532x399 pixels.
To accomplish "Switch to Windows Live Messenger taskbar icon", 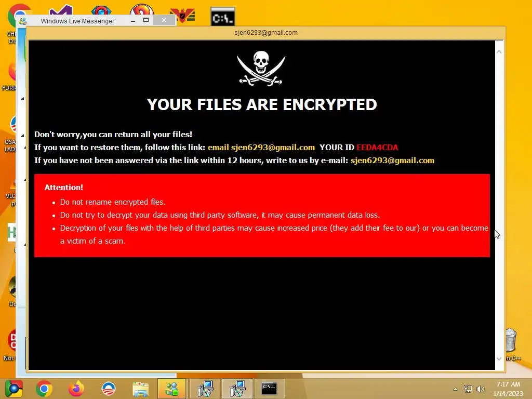I will point(171,389).
